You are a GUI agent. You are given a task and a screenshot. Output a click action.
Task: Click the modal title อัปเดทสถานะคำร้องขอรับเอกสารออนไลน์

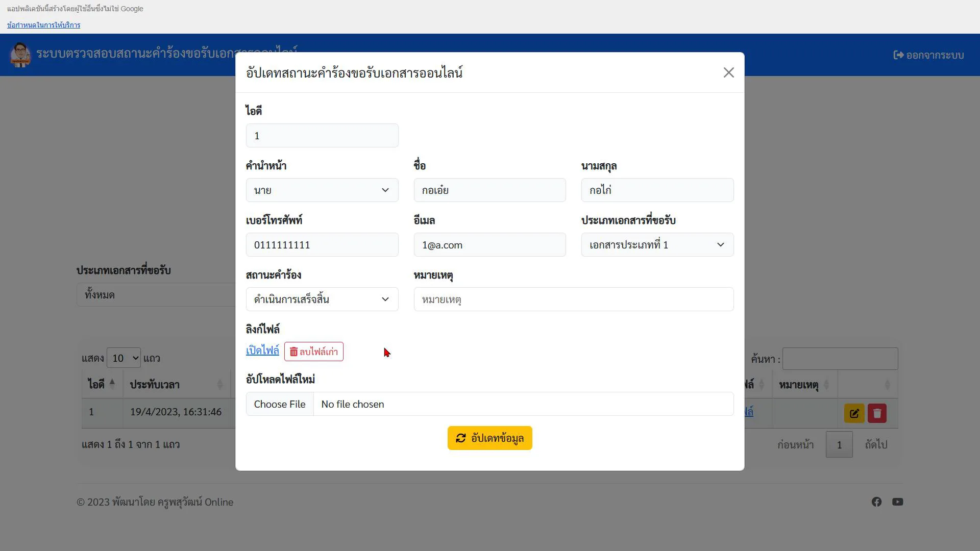tap(354, 72)
